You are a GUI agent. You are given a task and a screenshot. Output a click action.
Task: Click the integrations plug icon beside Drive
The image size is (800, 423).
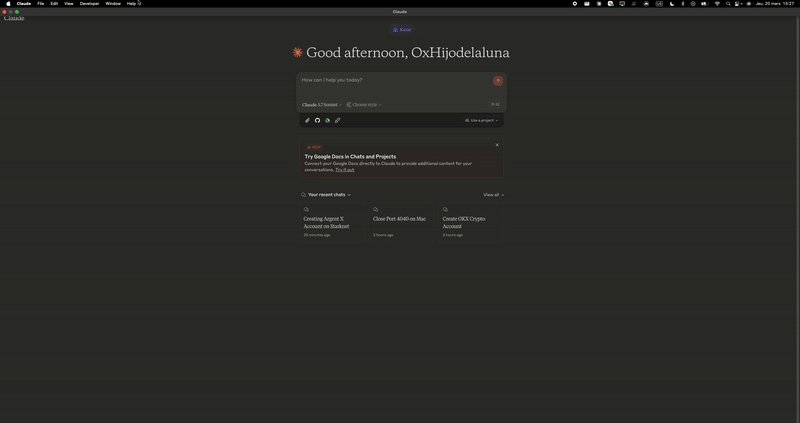[338, 120]
